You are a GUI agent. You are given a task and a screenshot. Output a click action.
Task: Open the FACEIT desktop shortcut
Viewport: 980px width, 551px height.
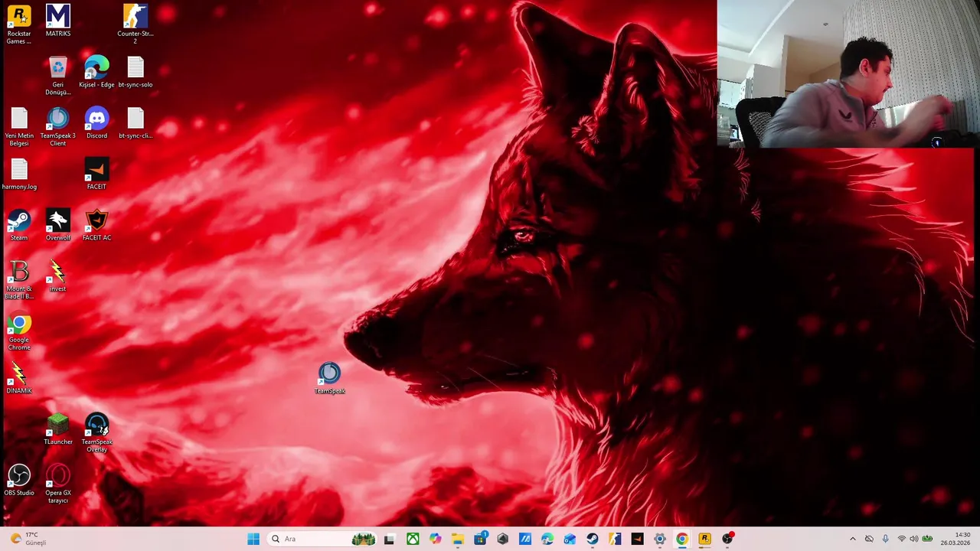pos(96,174)
